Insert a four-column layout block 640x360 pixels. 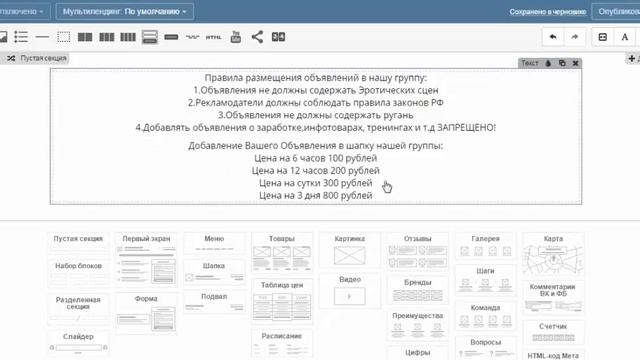pyautogui.click(x=128, y=37)
